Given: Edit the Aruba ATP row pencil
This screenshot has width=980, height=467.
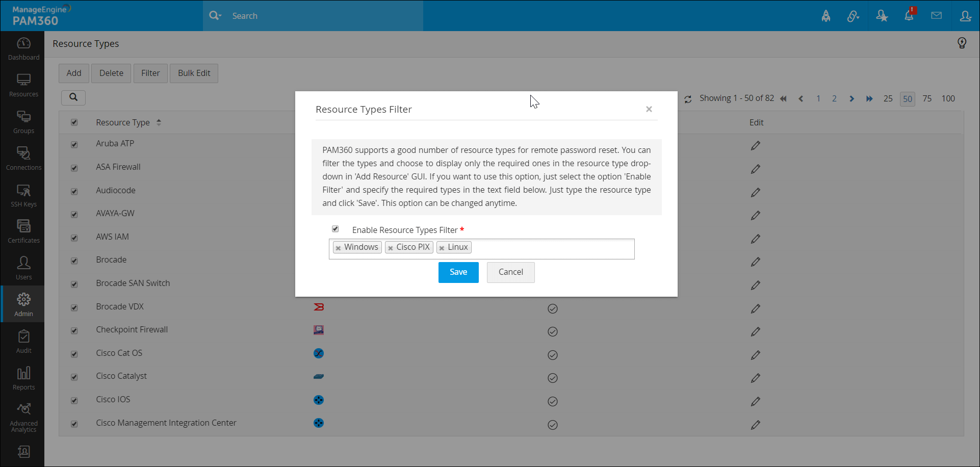Looking at the screenshot, I should click(756, 146).
